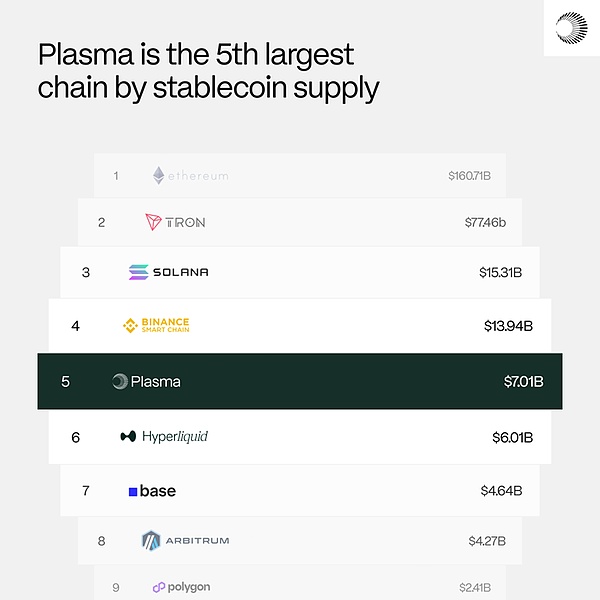
Task: Click the headline about Plasma stablecoin supply
Action: tap(208, 70)
